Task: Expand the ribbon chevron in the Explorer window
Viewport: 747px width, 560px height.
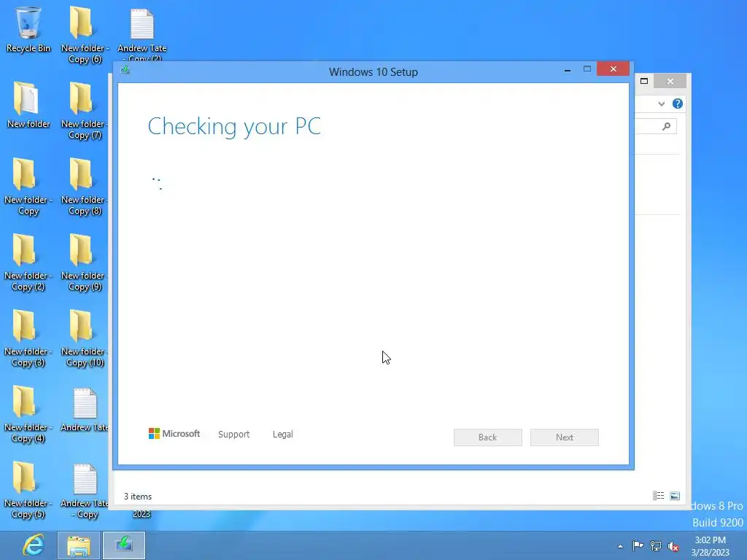Action: (x=661, y=104)
